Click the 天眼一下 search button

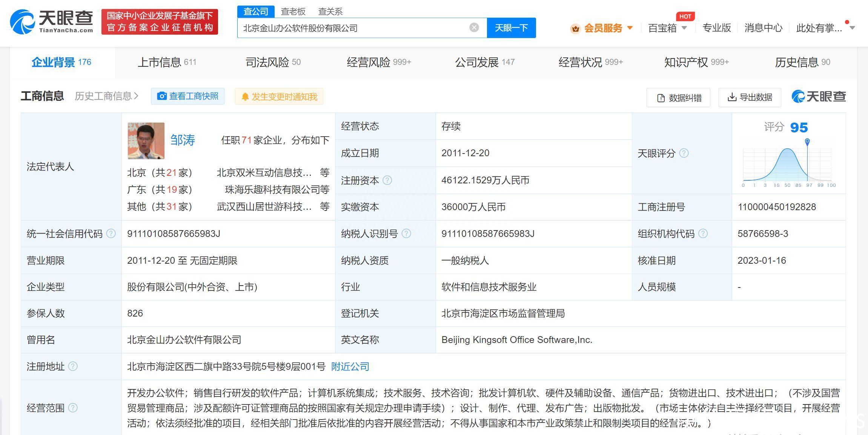[x=511, y=28]
